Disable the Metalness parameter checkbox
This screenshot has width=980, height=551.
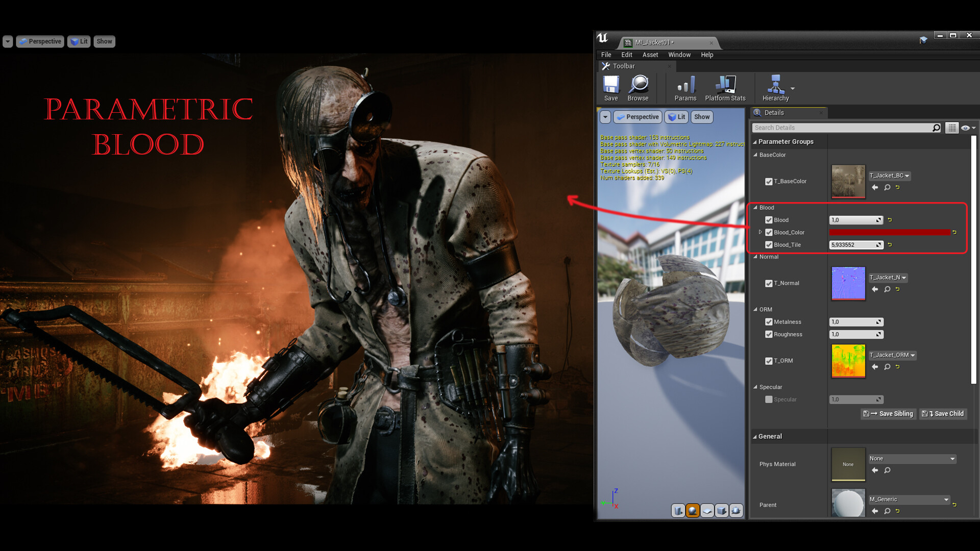click(x=769, y=322)
